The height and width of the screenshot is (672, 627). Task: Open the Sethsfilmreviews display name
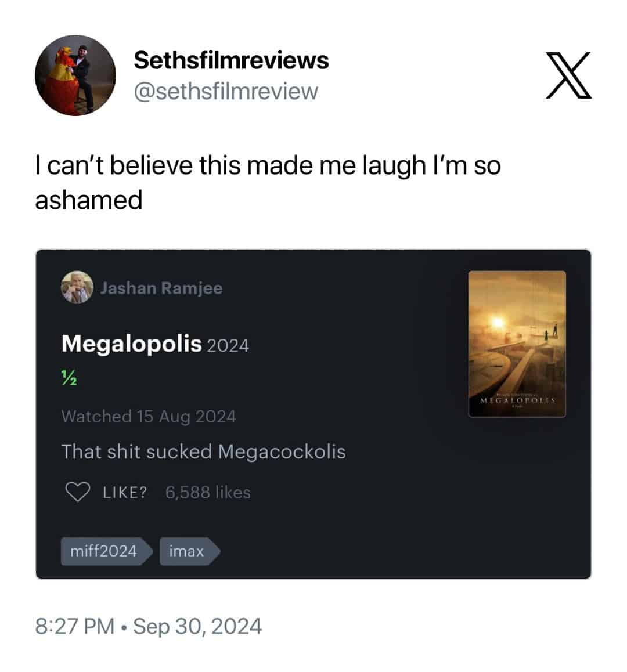(231, 60)
